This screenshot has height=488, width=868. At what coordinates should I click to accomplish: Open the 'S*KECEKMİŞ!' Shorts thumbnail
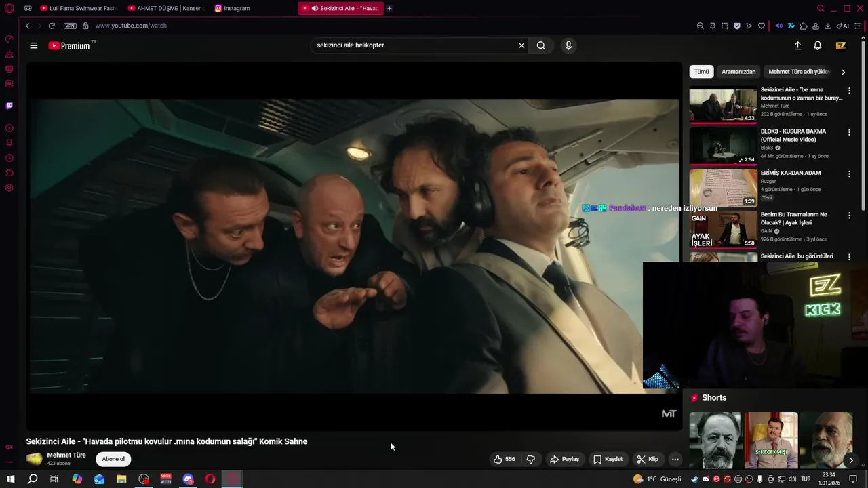coord(771,440)
